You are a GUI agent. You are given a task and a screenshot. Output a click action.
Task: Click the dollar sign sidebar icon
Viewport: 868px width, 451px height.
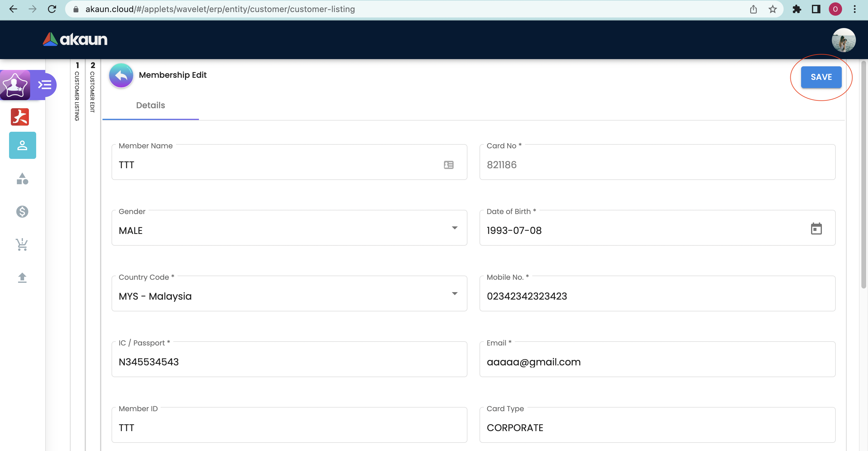(x=22, y=212)
